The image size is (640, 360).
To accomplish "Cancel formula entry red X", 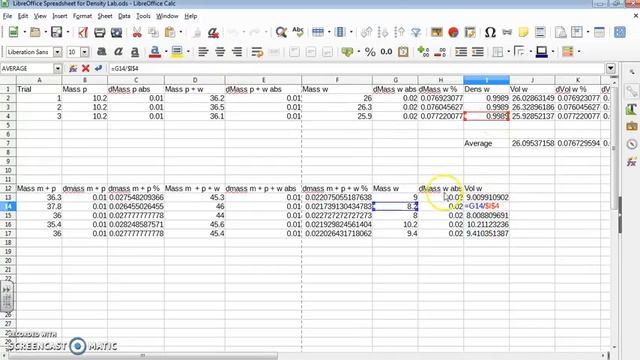I will pos(86,69).
